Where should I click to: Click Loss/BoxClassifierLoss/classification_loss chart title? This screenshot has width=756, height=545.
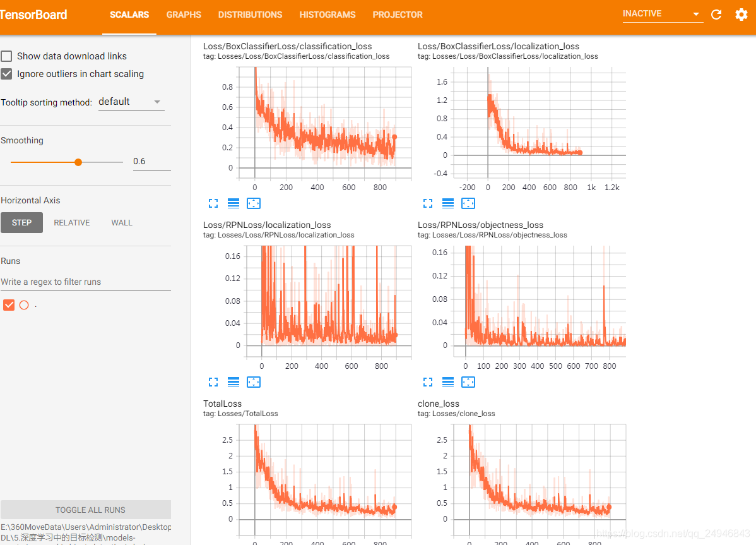287,46
